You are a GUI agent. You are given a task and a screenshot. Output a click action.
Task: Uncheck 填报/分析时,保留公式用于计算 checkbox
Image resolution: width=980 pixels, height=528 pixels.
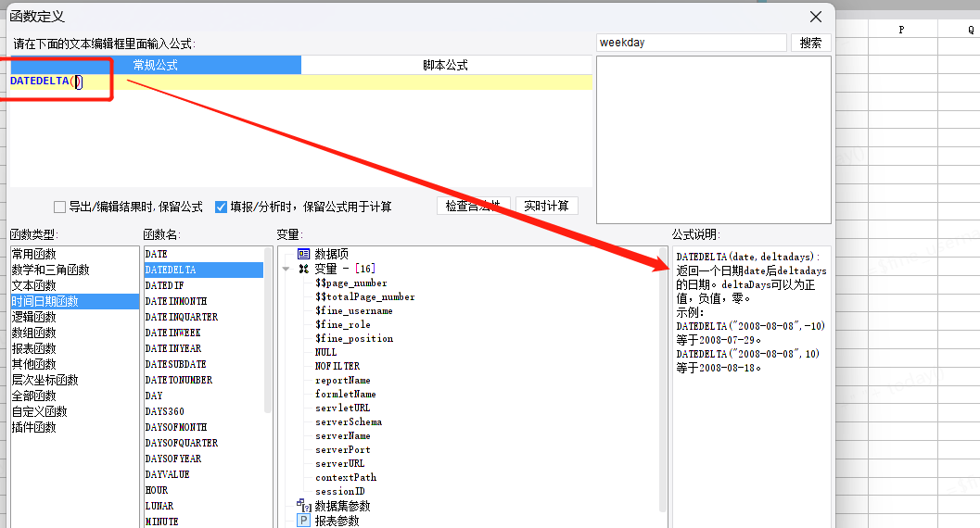221,207
